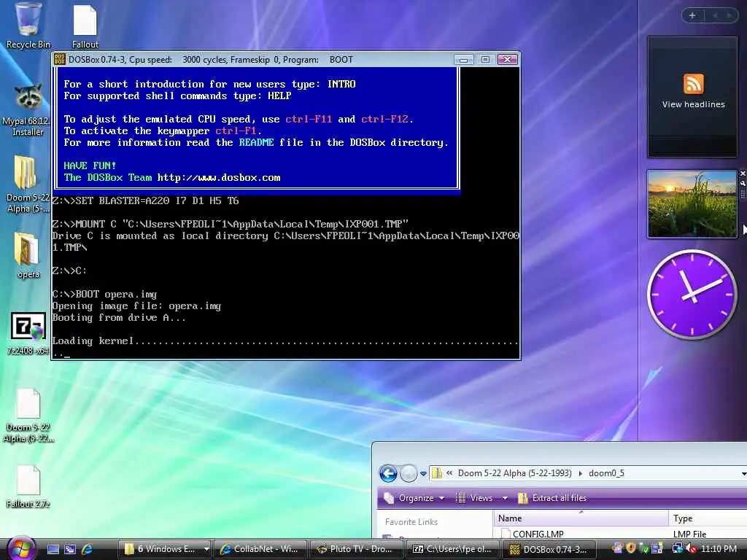Select Doom 5-22 Alpha (5-22-1993) in address path
This screenshot has width=747, height=560.
coord(514,472)
